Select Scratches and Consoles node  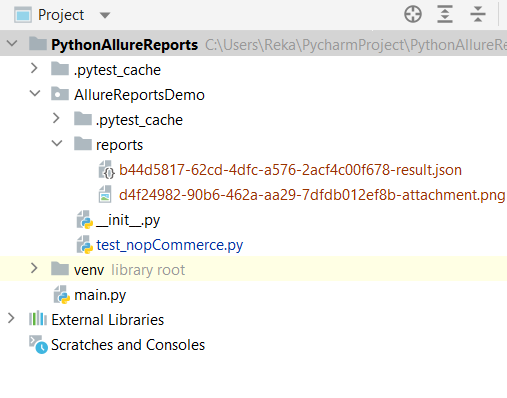pos(128,345)
